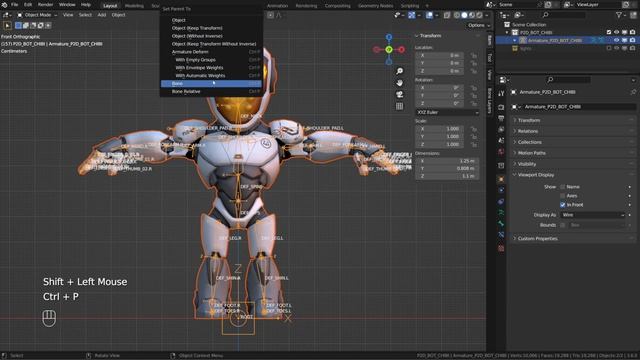
Task: Open the viewport Object menu
Action: [118, 15]
